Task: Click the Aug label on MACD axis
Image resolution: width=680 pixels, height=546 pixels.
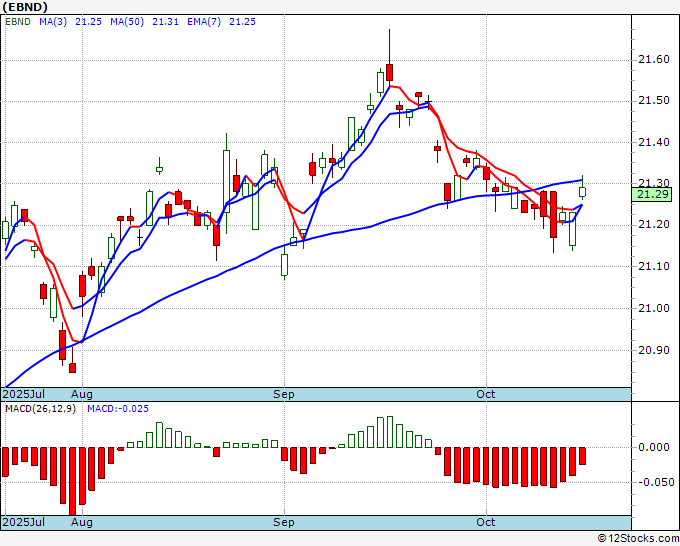Action: (x=82, y=522)
